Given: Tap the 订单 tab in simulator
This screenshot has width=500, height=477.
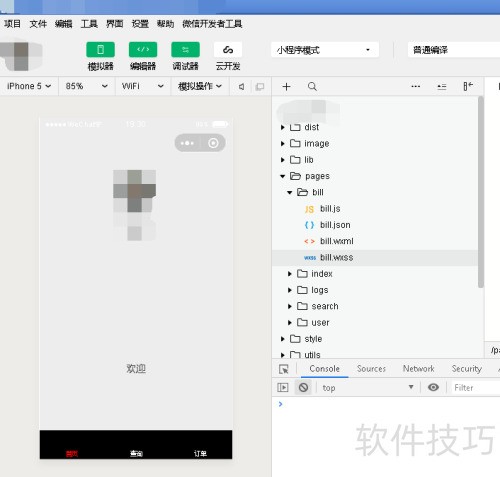Looking at the screenshot, I should (200, 453).
